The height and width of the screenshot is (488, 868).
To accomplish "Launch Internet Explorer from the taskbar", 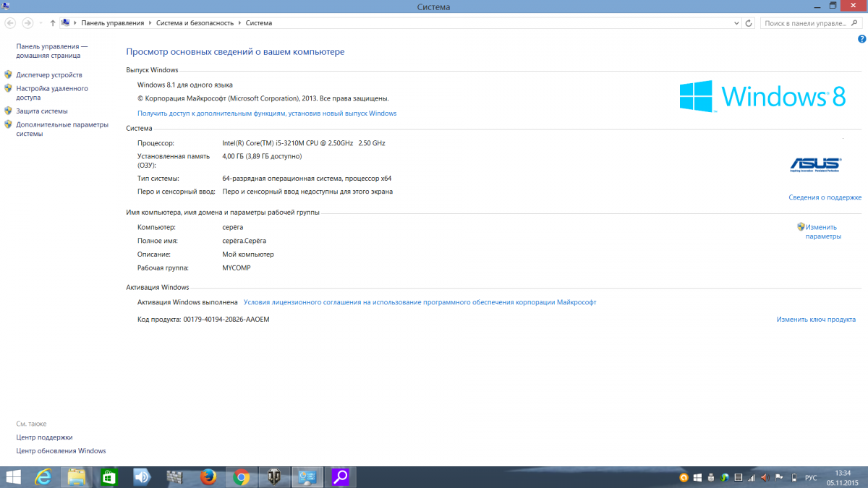I will point(44,477).
